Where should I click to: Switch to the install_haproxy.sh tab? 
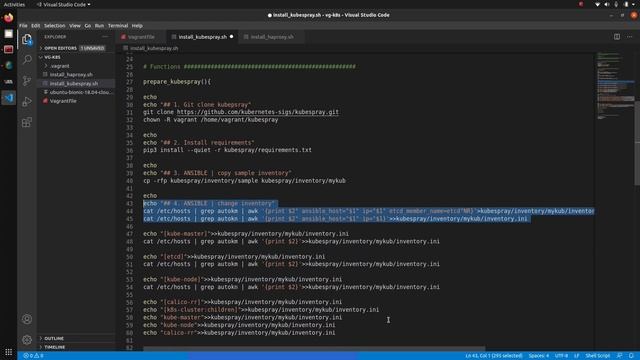point(272,37)
